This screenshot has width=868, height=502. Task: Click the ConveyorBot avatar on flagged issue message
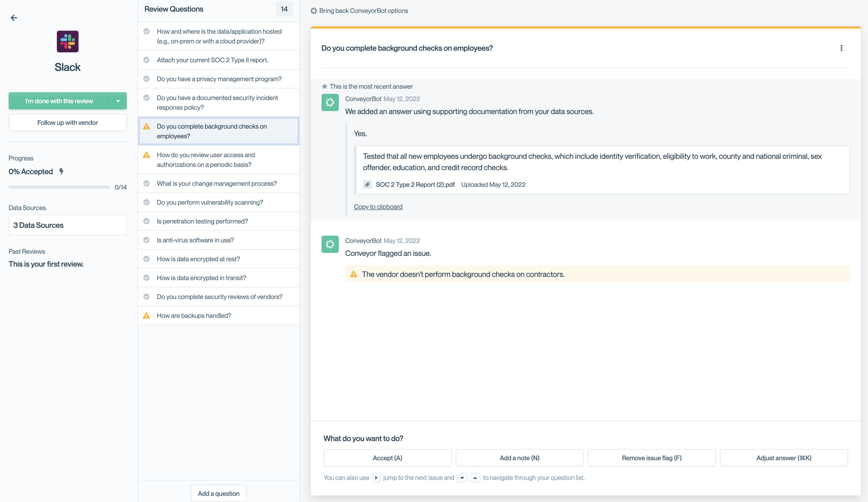pyautogui.click(x=330, y=244)
